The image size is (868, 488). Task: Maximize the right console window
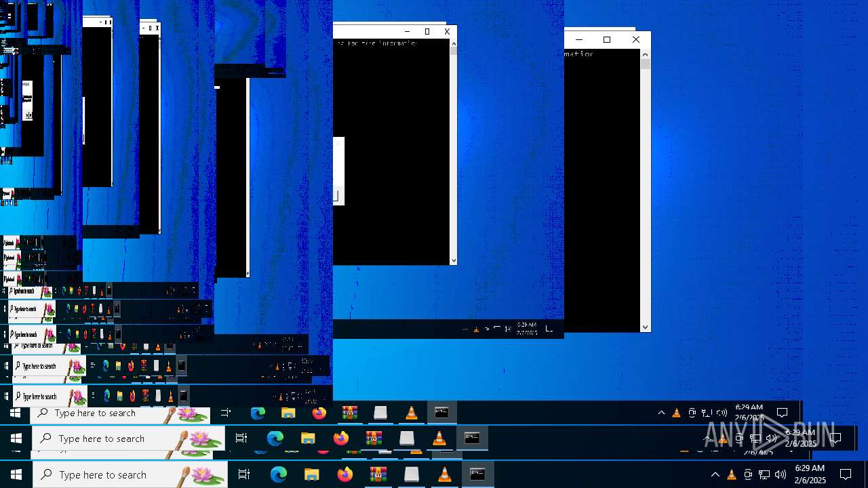point(607,40)
